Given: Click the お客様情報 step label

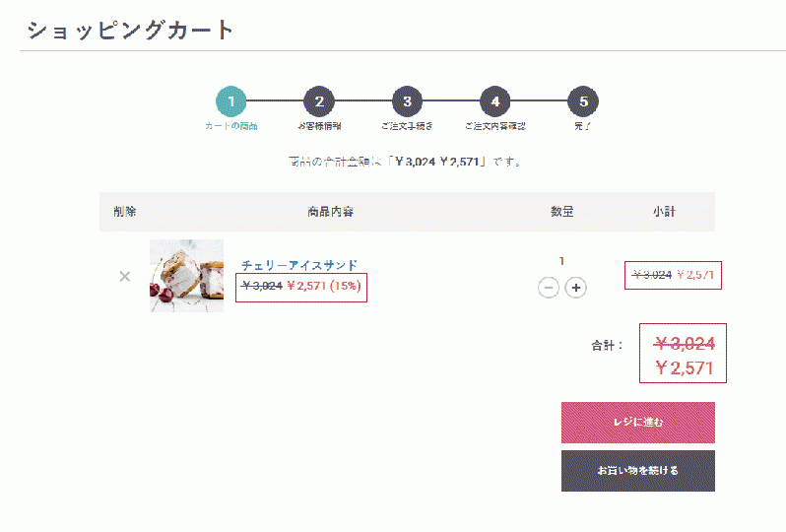Looking at the screenshot, I should tap(319, 126).
